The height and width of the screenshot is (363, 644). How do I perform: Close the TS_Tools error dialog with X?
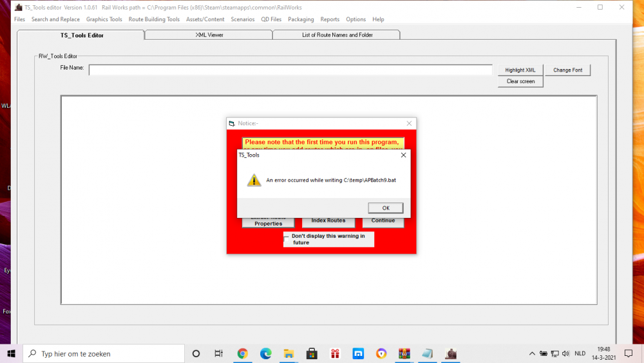[404, 155]
